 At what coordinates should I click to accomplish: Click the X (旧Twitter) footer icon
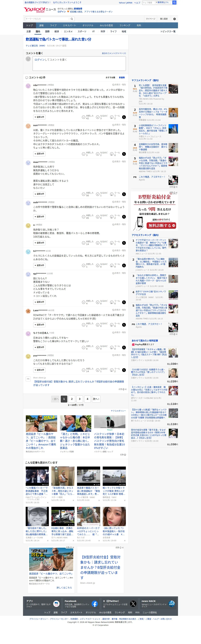click(x=133, y=604)
